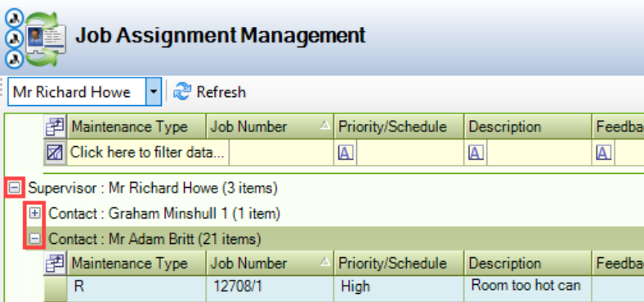Viewport: 644px width, 302px height.
Task: Select row selector for job 12708/1
Action: point(55,289)
